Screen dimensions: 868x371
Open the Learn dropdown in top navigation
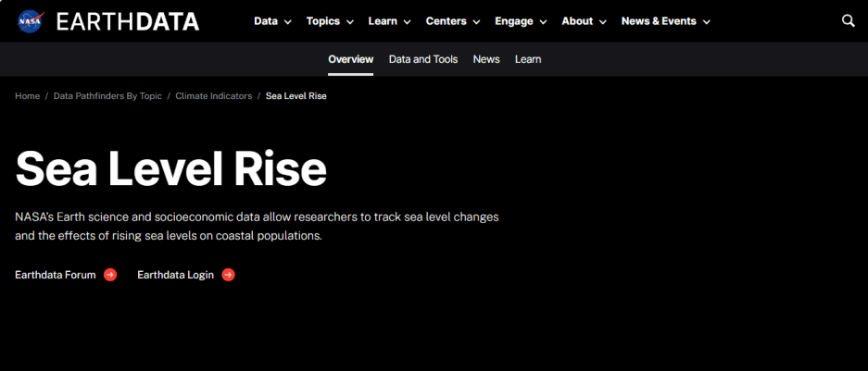click(389, 21)
